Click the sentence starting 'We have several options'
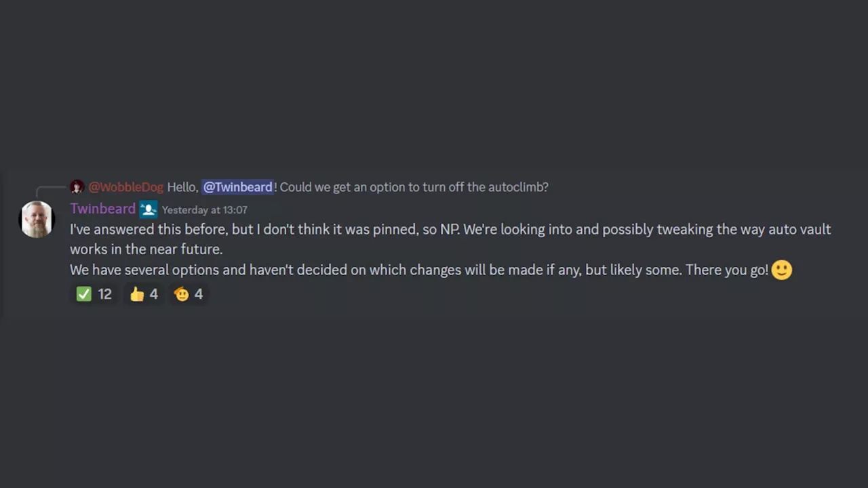This screenshot has height=488, width=868. tap(419, 270)
